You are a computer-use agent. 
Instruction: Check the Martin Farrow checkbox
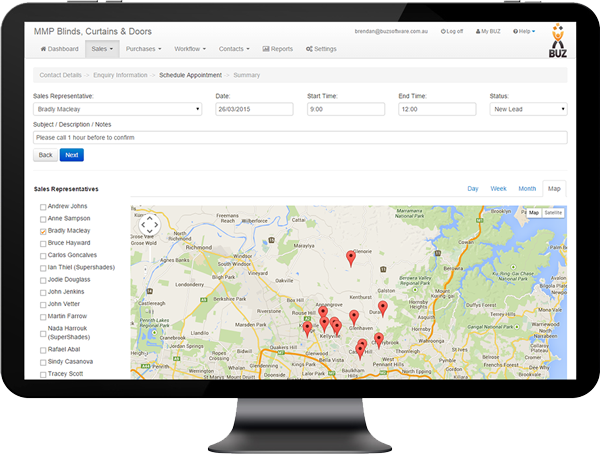point(43,317)
